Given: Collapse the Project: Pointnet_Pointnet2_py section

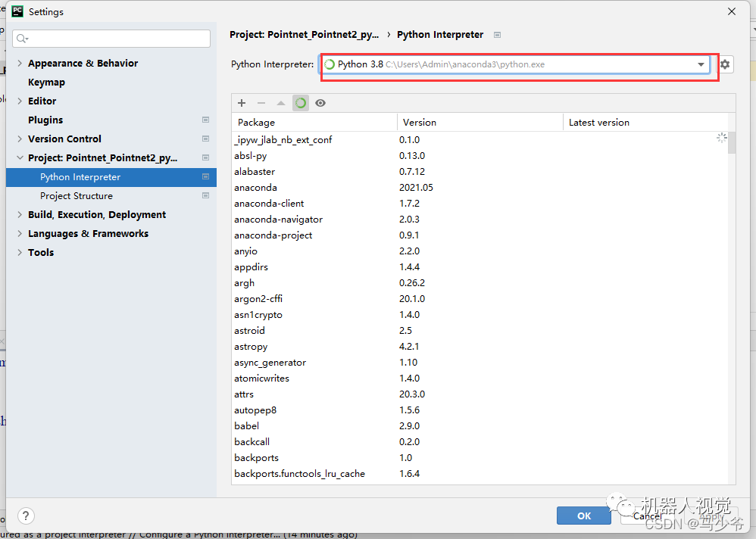Looking at the screenshot, I should click(20, 157).
